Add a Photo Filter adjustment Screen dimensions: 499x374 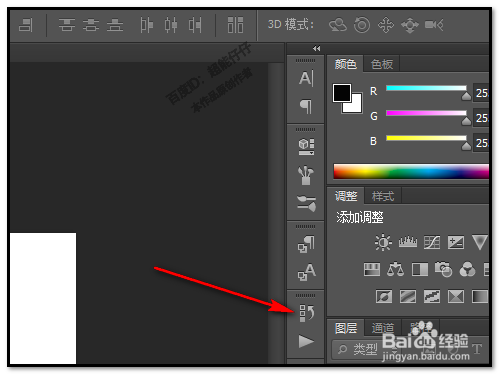click(x=443, y=269)
